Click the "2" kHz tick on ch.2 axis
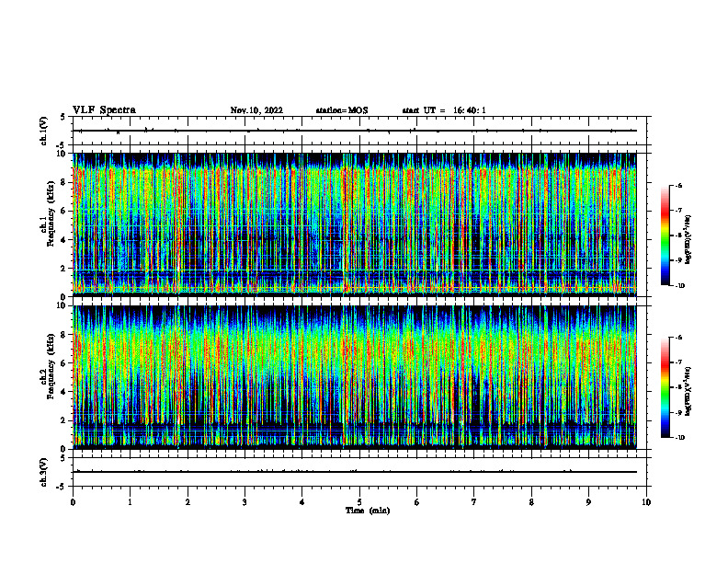Viewport: 728px width, 563px height. (64, 420)
